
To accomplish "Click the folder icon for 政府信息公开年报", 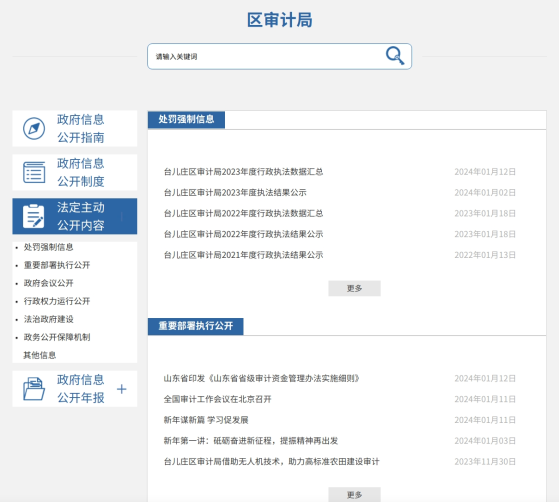I will (x=34, y=389).
